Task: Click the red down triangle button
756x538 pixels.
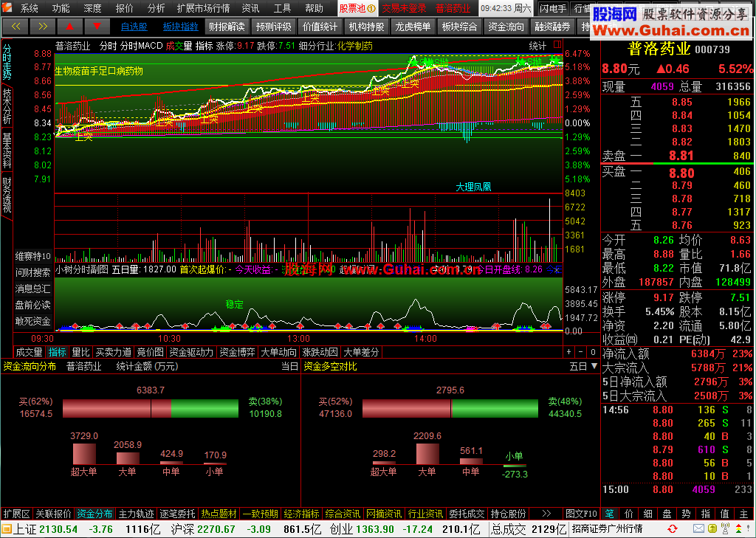Action: click(97, 27)
